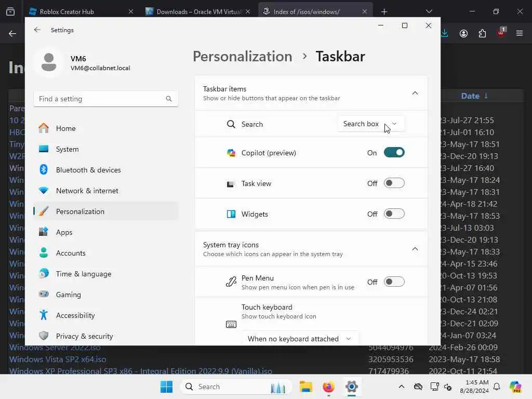532x399 pixels.
Task: Collapse System tray icons section
Action: 415,249
